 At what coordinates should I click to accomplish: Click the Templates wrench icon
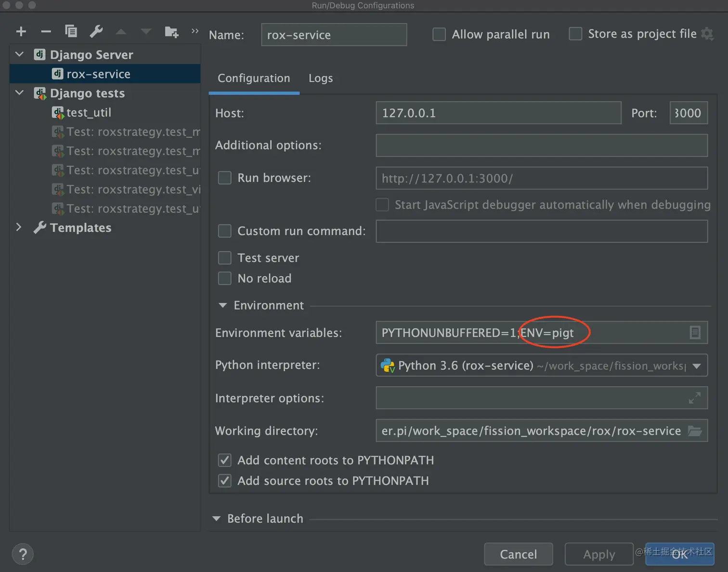pyautogui.click(x=40, y=227)
